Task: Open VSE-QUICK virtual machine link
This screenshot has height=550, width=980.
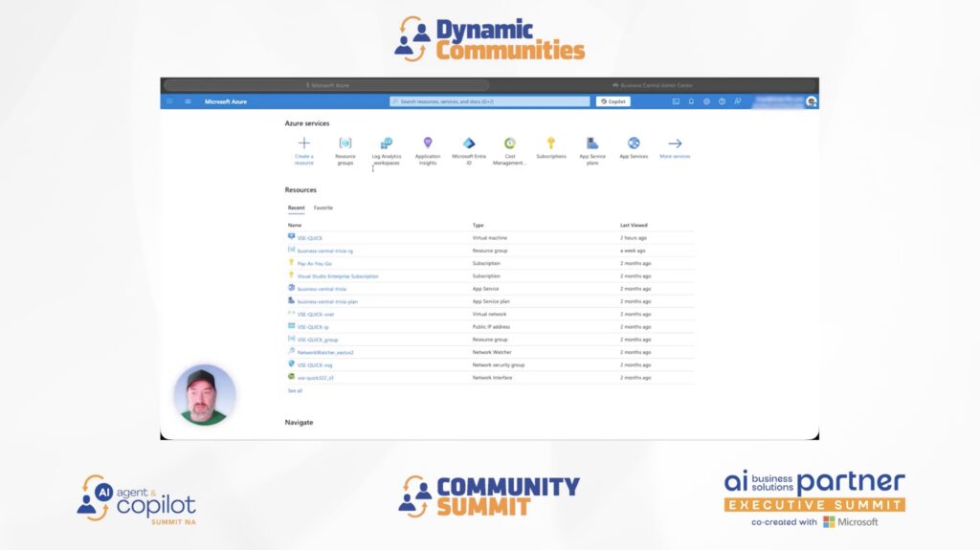Action: 310,238
